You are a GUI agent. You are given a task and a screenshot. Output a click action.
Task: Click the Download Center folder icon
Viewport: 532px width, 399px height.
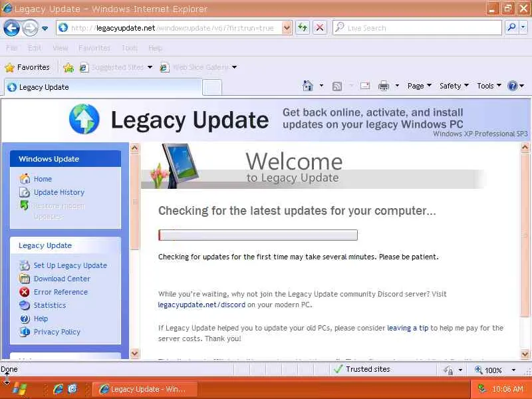(25, 279)
